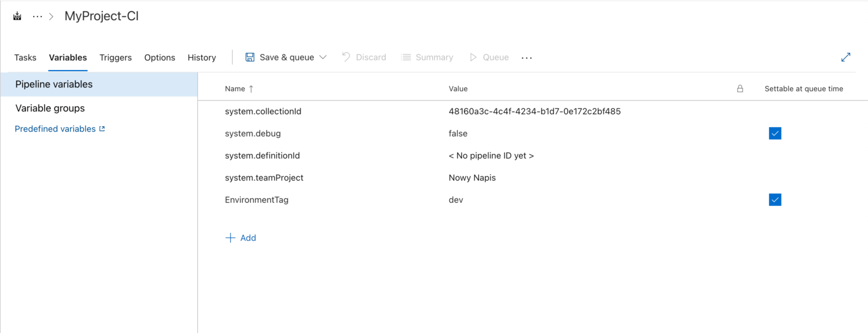The height and width of the screenshot is (333, 868).
Task: Click the external link icon beside Predefined variables
Action: pyautogui.click(x=102, y=128)
